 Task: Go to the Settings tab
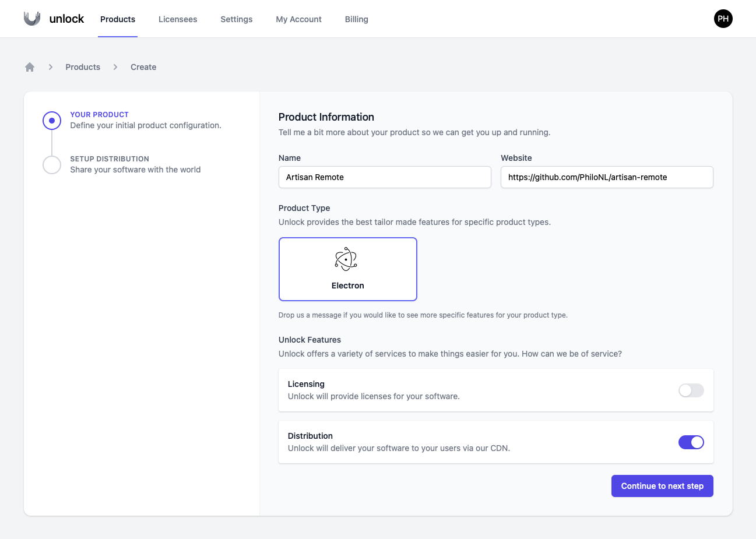pos(237,19)
